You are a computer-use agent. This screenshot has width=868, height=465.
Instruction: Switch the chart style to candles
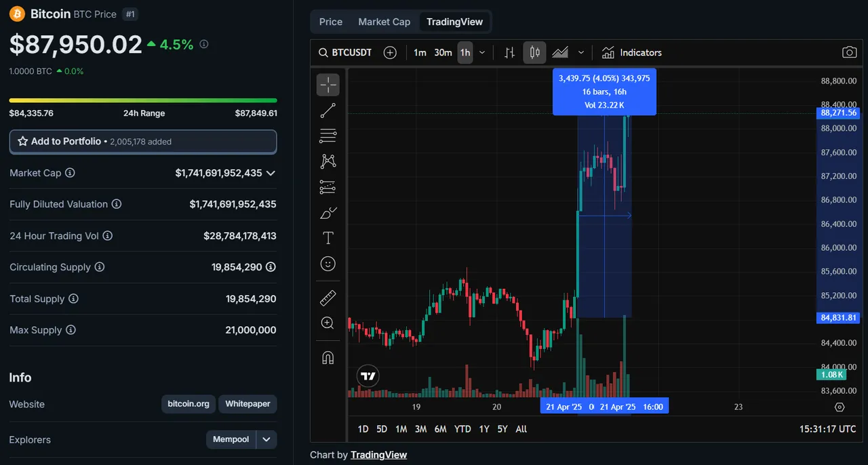coord(534,52)
